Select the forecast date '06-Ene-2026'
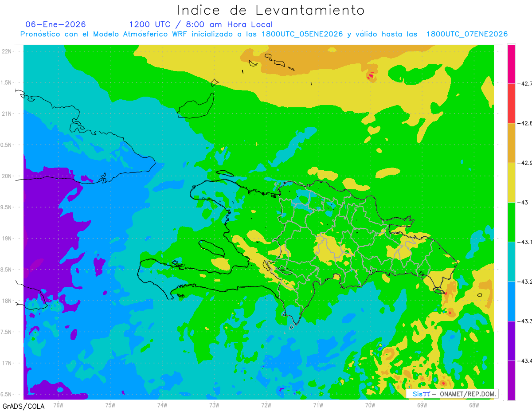The width and height of the screenshot is (532, 411). 56,24
